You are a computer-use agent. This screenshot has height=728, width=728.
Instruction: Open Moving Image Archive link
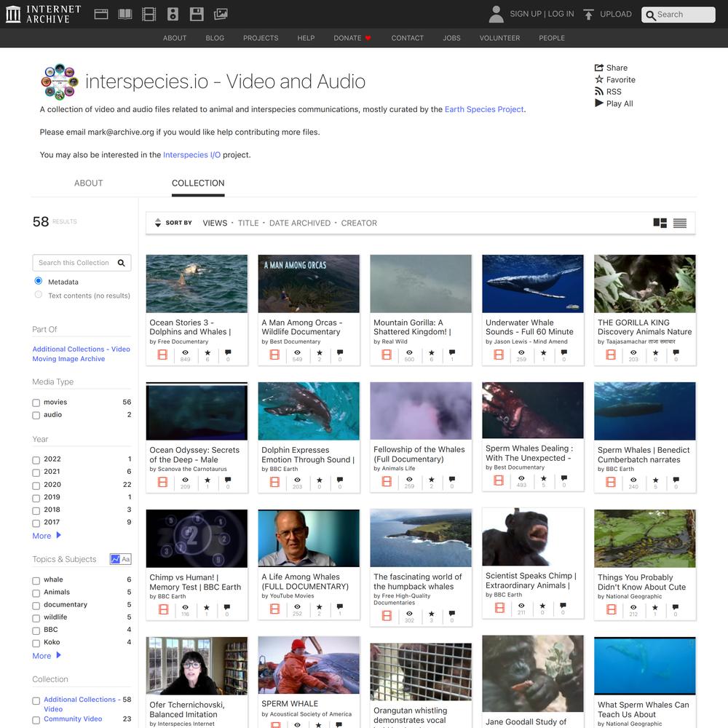[x=68, y=358]
